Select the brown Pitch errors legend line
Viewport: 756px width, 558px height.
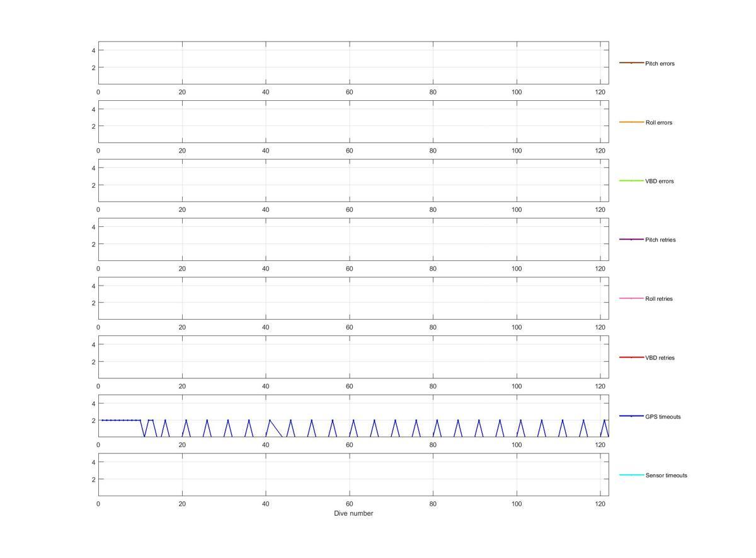coord(631,63)
